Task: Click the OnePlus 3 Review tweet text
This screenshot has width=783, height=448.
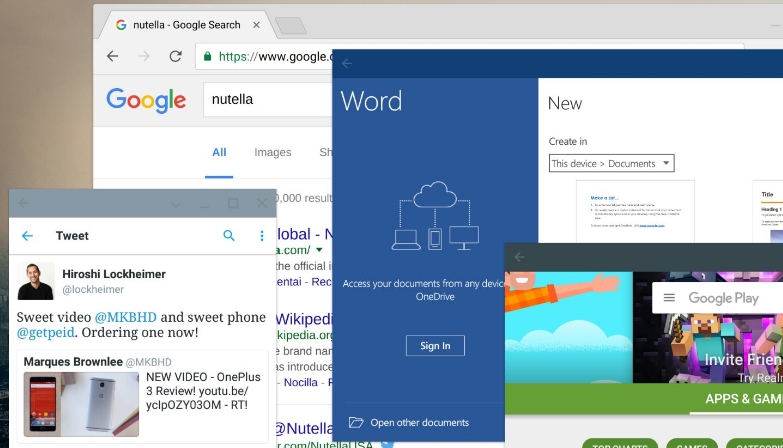Action: (203, 391)
